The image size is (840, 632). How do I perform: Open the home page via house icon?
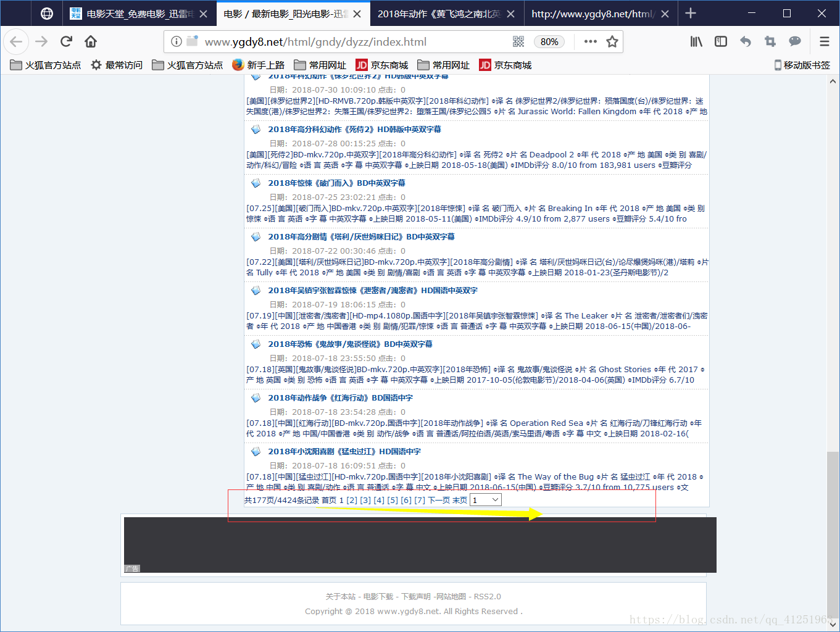[91, 41]
